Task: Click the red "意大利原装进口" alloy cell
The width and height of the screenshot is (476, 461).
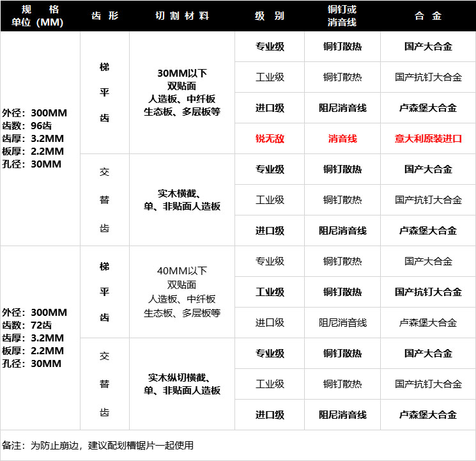Action: (428, 139)
